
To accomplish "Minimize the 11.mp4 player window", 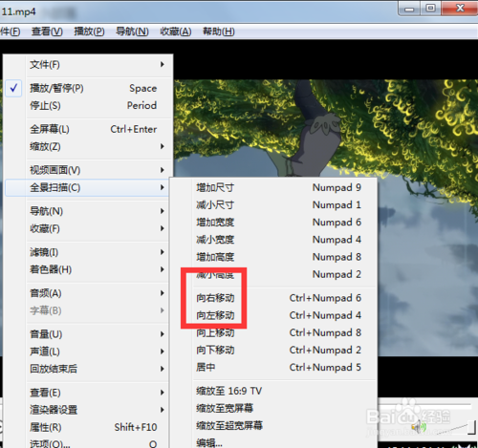I will click(x=409, y=9).
